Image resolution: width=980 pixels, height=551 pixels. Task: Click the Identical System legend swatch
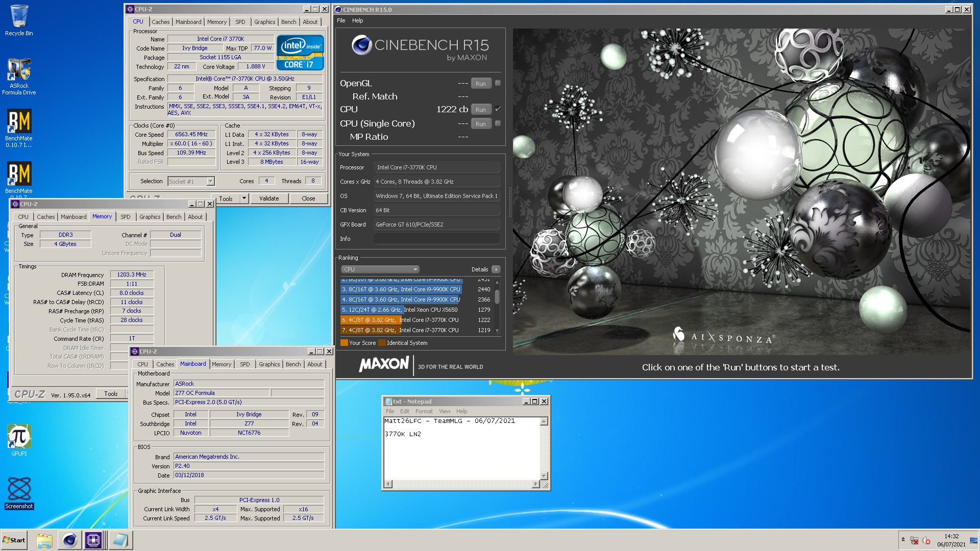(382, 343)
